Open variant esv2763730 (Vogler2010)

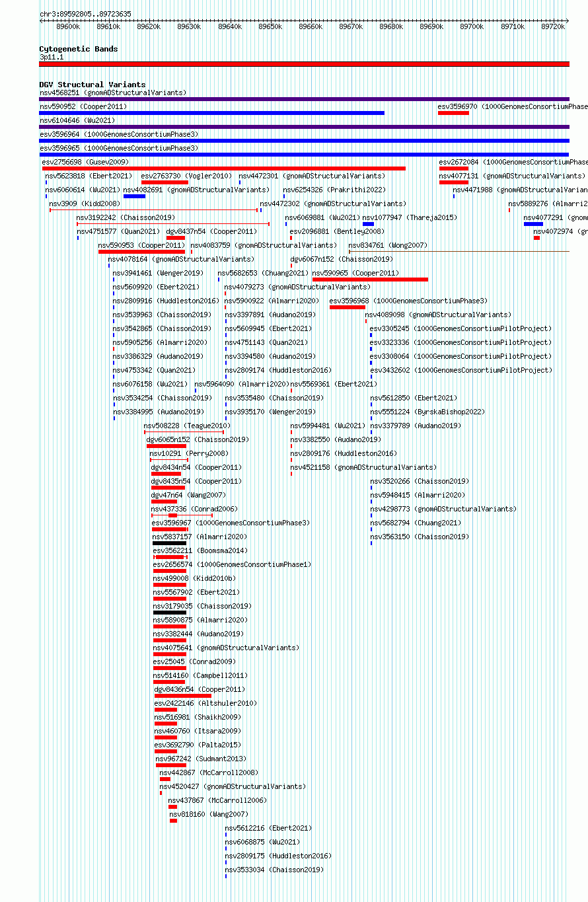(x=186, y=176)
